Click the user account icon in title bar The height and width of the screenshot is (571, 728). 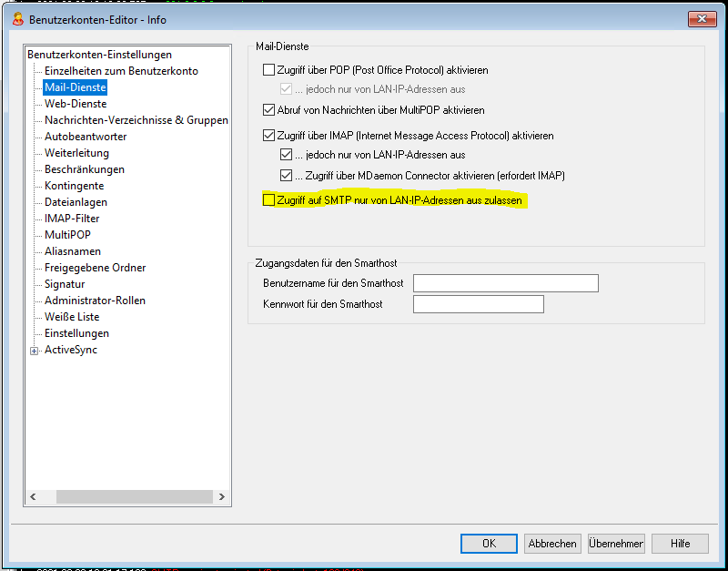pyautogui.click(x=17, y=19)
